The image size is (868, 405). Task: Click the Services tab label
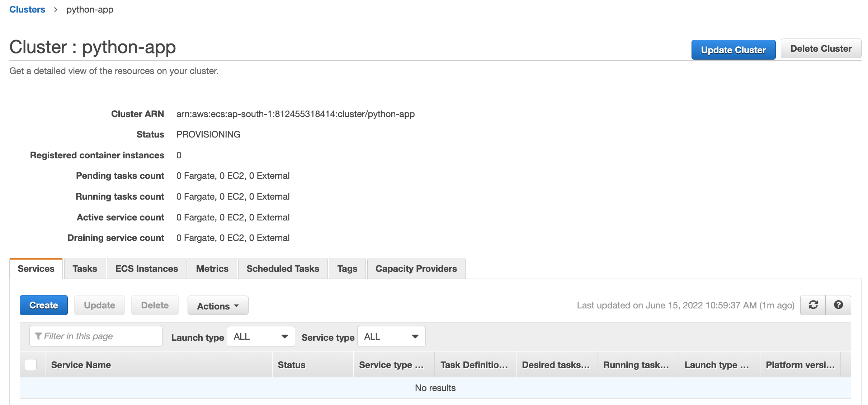36,268
